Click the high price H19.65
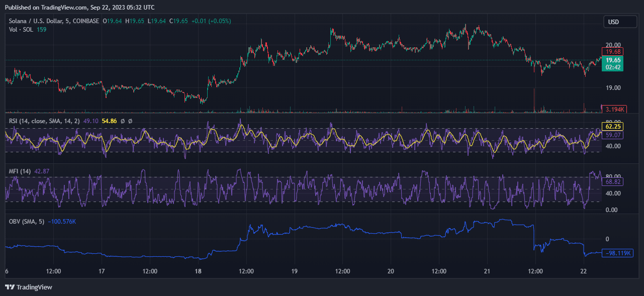Image resolution: width=644 pixels, height=296 pixels. pos(135,21)
